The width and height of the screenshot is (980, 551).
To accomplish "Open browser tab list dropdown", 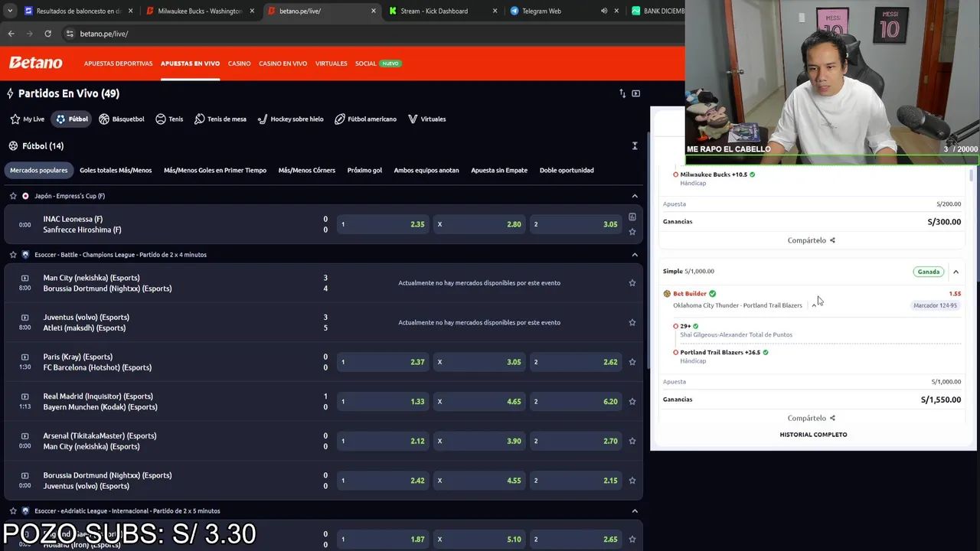I will click(10, 11).
